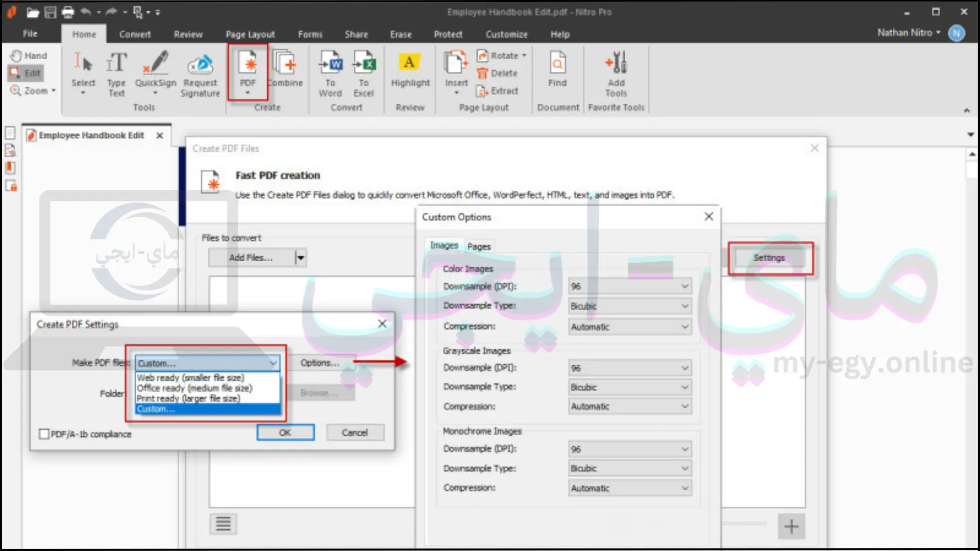Close the Employee Handbook Edit document tab
The height and width of the screenshot is (551, 980).
click(160, 135)
